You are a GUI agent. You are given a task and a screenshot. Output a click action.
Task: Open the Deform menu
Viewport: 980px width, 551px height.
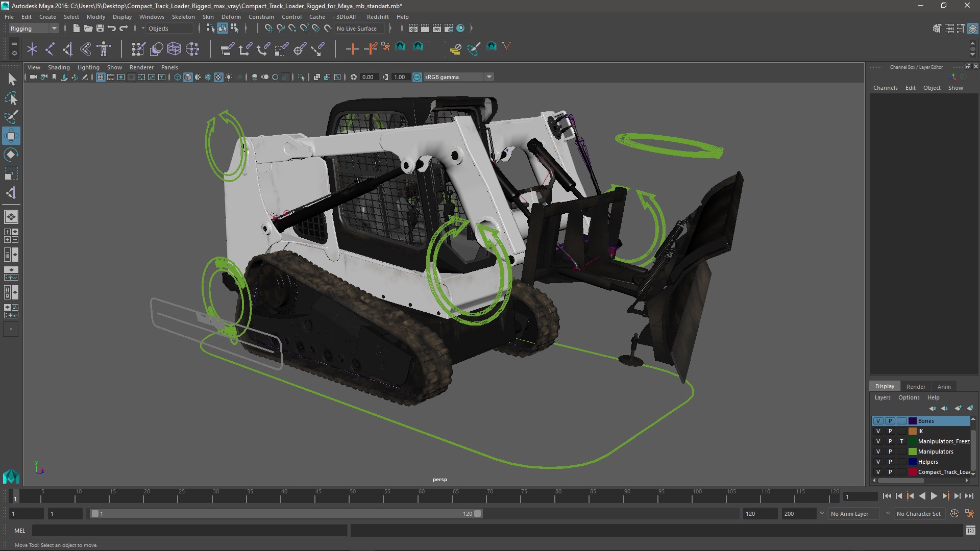coord(231,17)
